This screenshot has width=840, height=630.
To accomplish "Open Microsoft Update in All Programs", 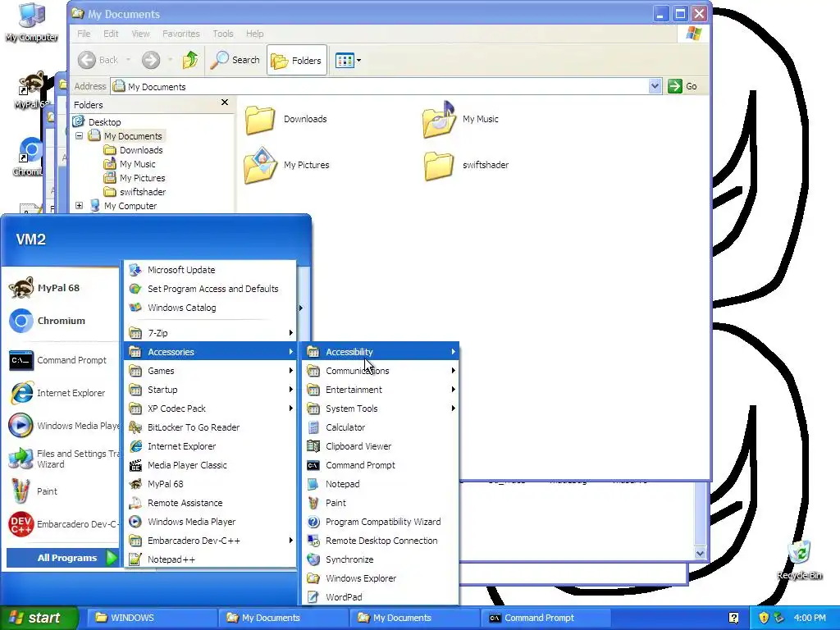I will [210, 269].
